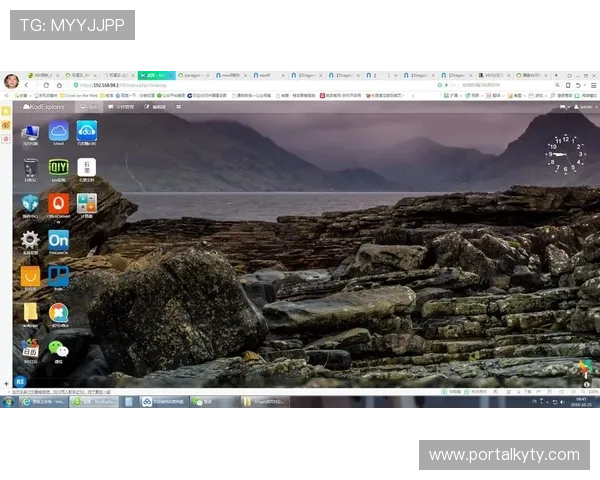The height and width of the screenshot is (480, 600).
Task: Expand the admin user dropdown menu
Action: coord(586,106)
